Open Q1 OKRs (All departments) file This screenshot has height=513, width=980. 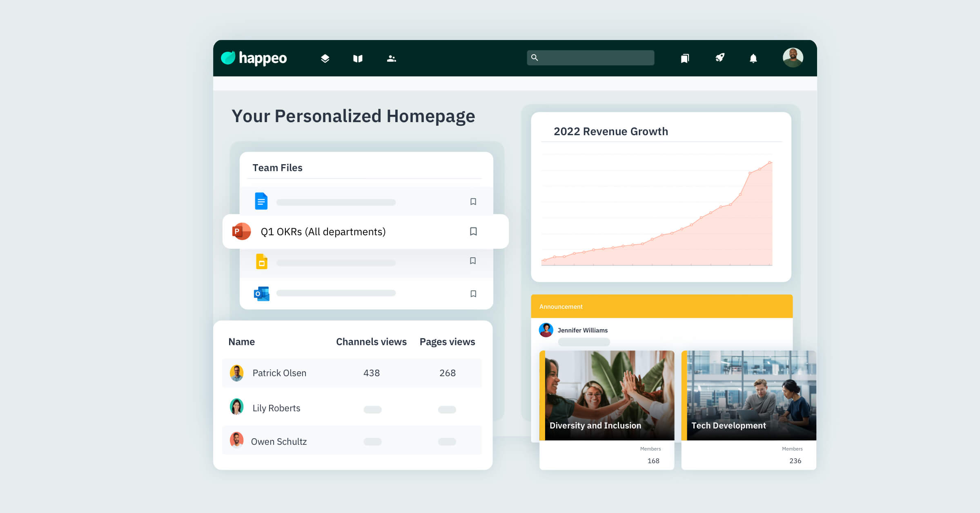coord(323,232)
